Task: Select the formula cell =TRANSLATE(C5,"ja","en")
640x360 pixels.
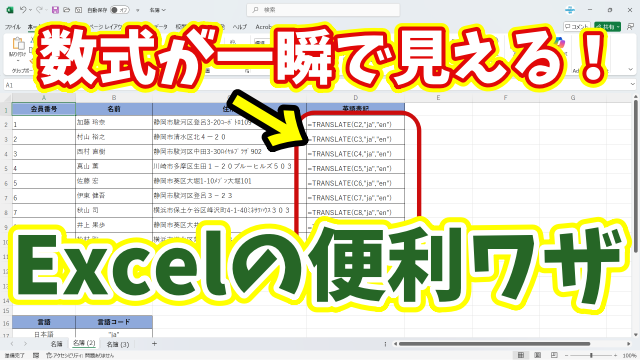Action: [356, 168]
